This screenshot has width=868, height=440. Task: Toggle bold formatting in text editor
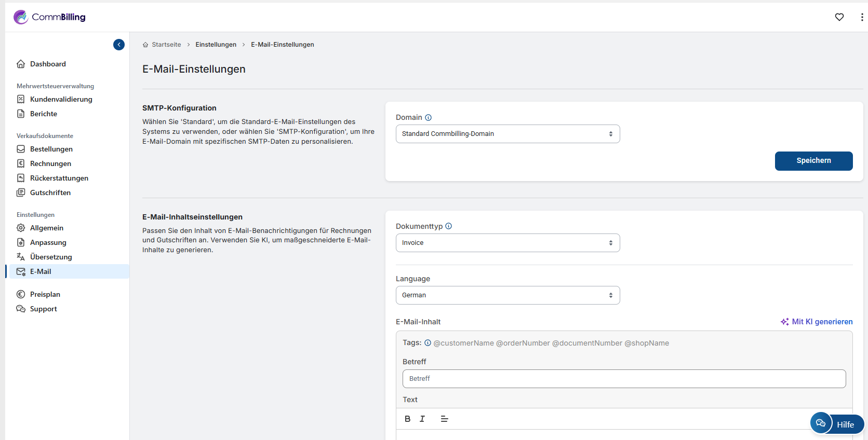[x=408, y=419]
